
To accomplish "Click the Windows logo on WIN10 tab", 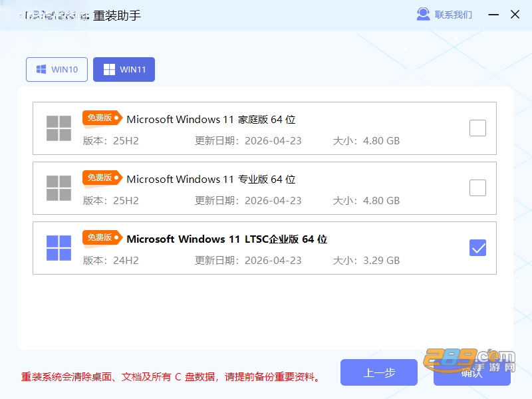I will click(41, 69).
